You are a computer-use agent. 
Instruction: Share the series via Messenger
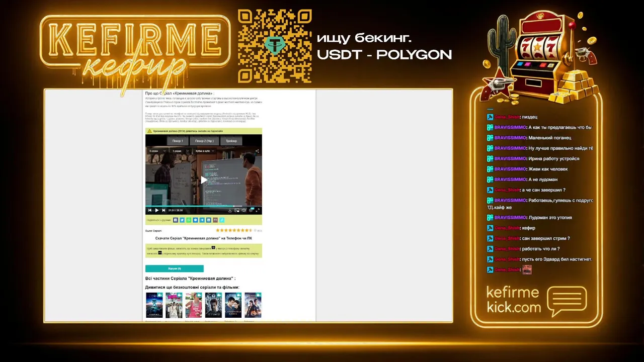pyautogui.click(x=195, y=220)
